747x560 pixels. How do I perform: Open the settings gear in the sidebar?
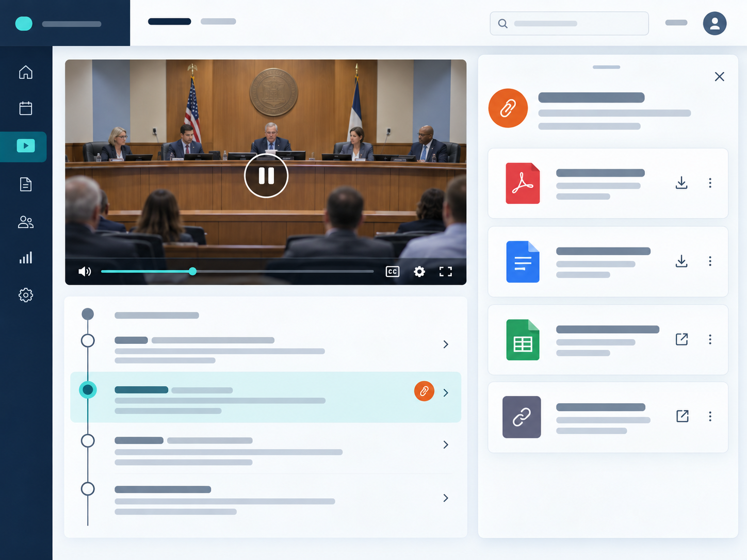[26, 295]
